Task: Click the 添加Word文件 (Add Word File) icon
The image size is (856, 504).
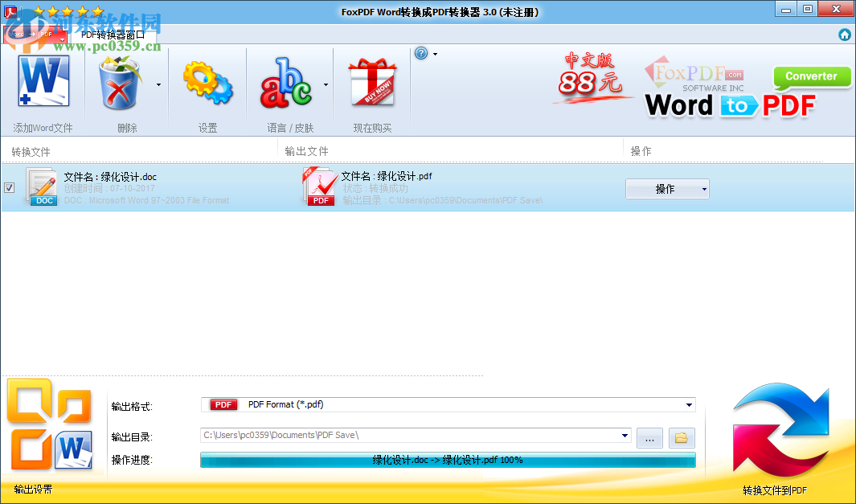Action: [43, 81]
